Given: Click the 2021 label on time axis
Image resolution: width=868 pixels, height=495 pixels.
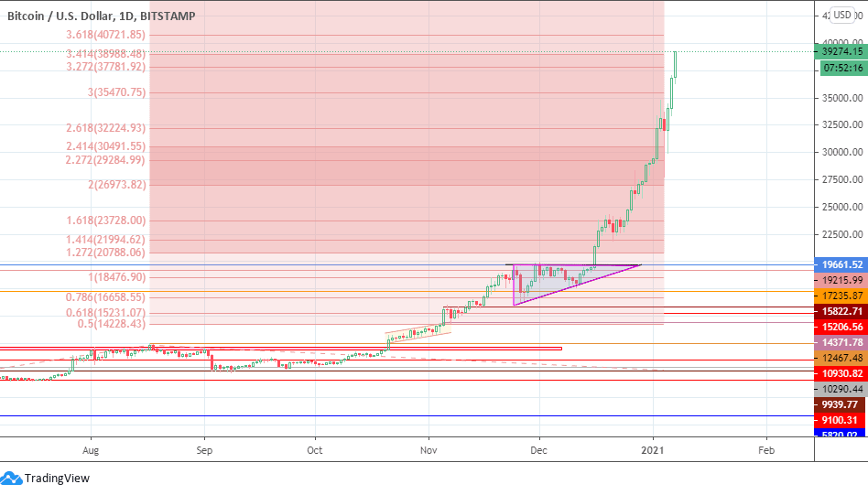Looking at the screenshot, I should [653, 450].
